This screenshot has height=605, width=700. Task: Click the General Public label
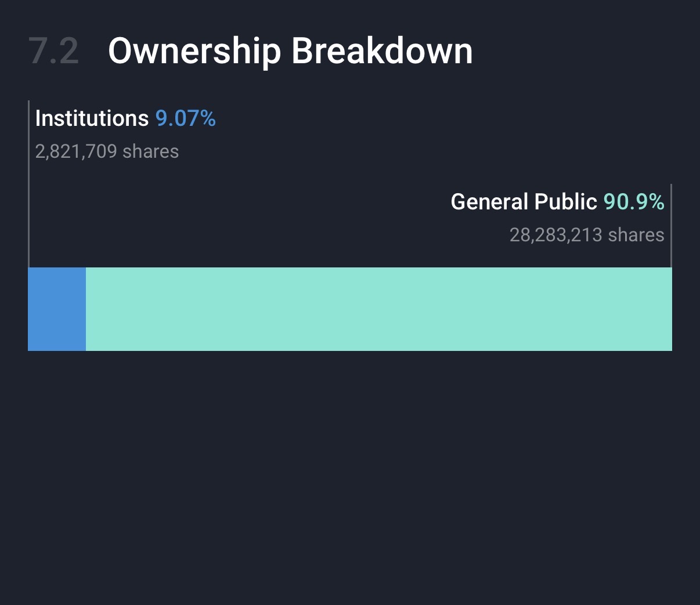point(524,202)
